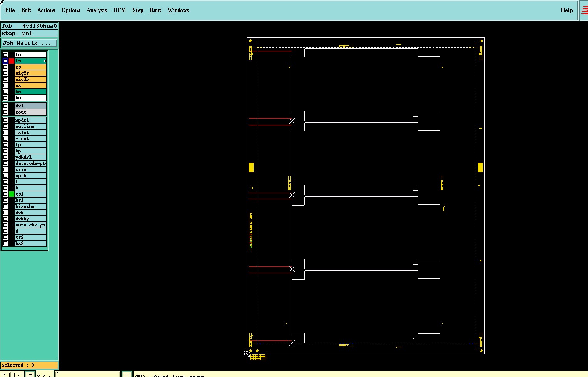
Task: Open the Job Matrix panel
Action: (x=29, y=43)
